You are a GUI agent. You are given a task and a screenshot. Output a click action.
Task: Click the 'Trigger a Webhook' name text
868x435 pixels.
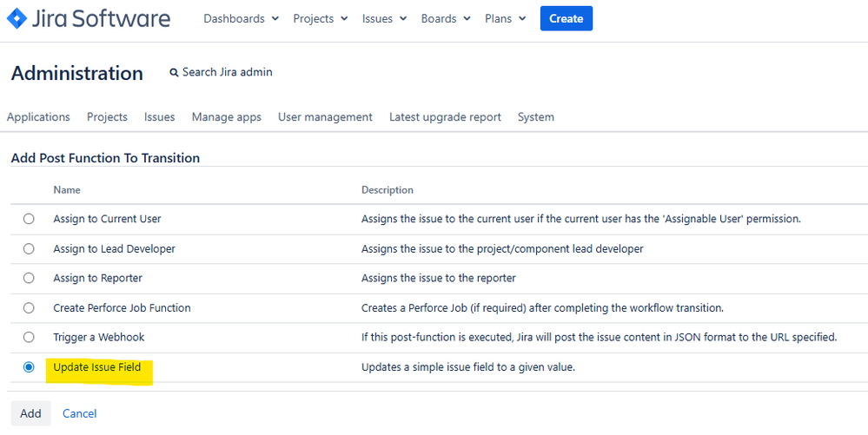pyautogui.click(x=98, y=337)
